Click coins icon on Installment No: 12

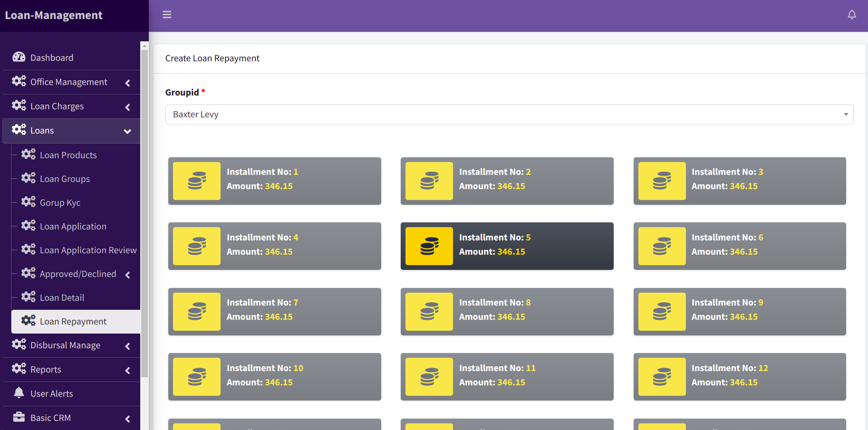(x=662, y=377)
